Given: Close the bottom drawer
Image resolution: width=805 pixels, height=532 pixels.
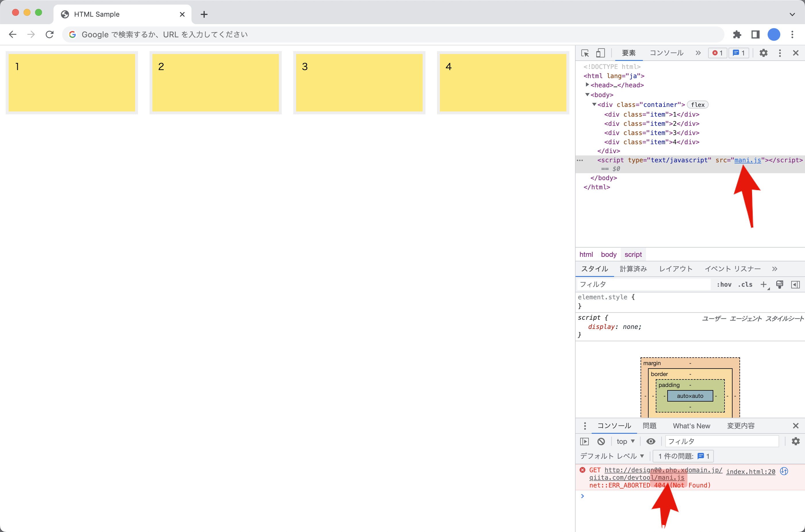Looking at the screenshot, I should point(796,426).
